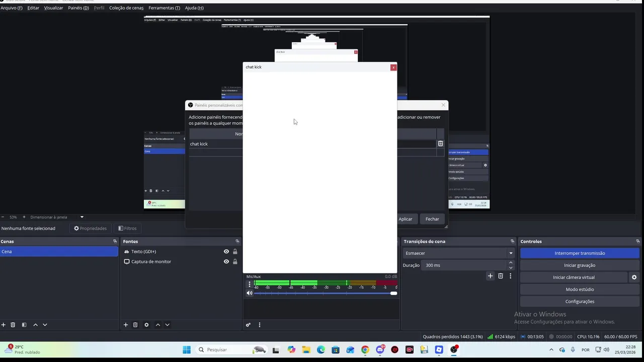Click Modo estúdio button
Image resolution: width=644 pixels, height=362 pixels.
coord(580,290)
